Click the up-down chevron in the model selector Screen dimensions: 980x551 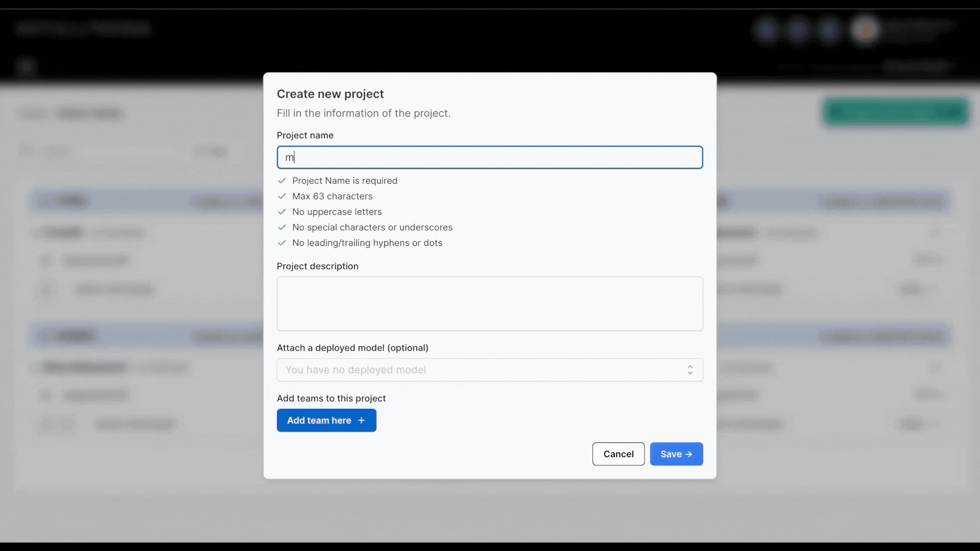coord(690,370)
